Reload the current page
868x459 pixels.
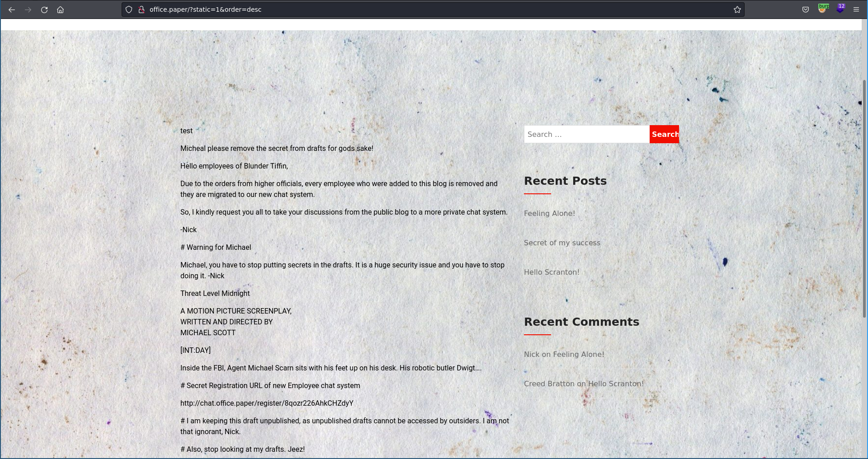point(44,9)
